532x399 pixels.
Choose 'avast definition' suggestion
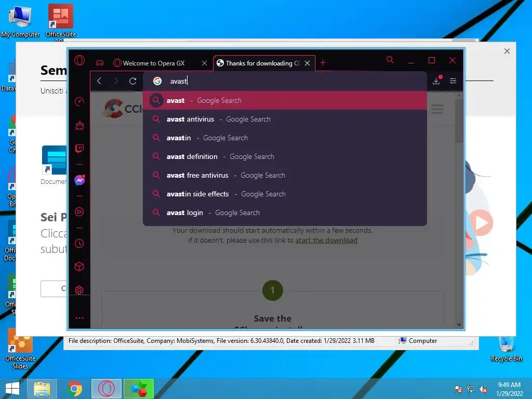tap(285, 156)
